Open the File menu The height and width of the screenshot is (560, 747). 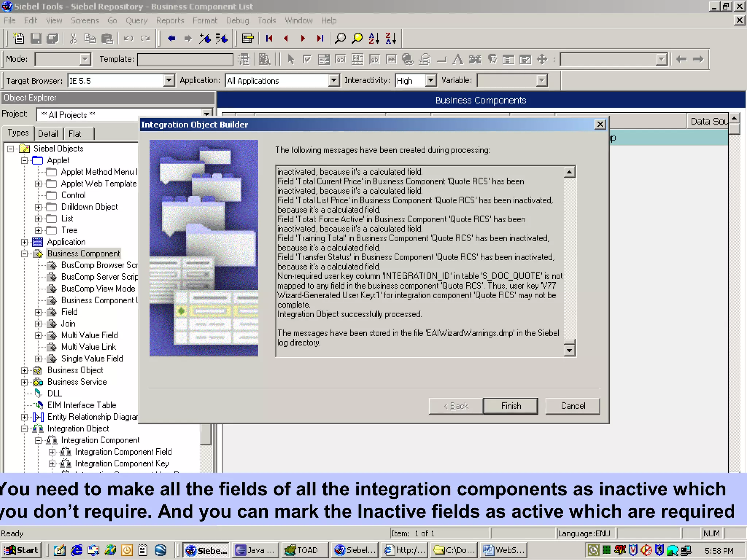[x=9, y=20]
